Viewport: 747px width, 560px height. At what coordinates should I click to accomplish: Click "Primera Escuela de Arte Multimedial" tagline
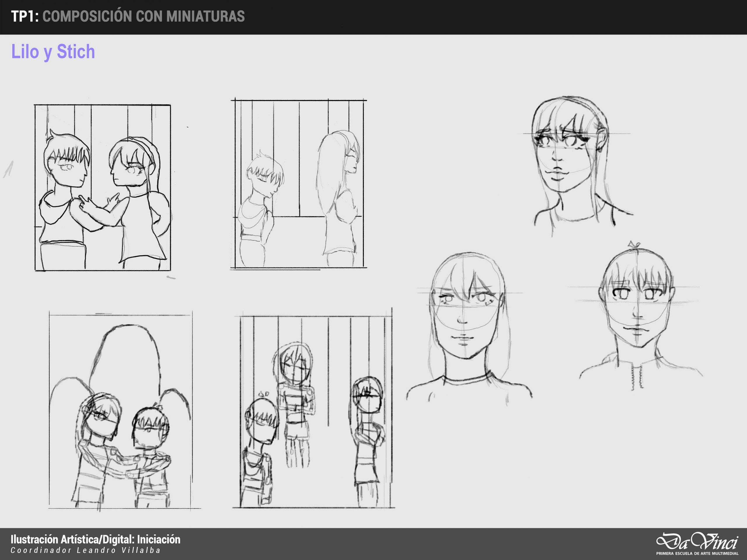pyautogui.click(x=697, y=554)
